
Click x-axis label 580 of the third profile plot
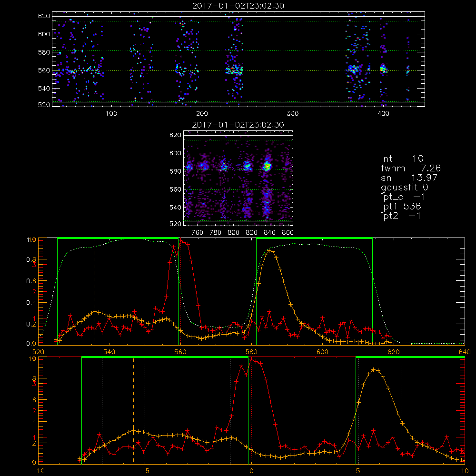pos(251,352)
